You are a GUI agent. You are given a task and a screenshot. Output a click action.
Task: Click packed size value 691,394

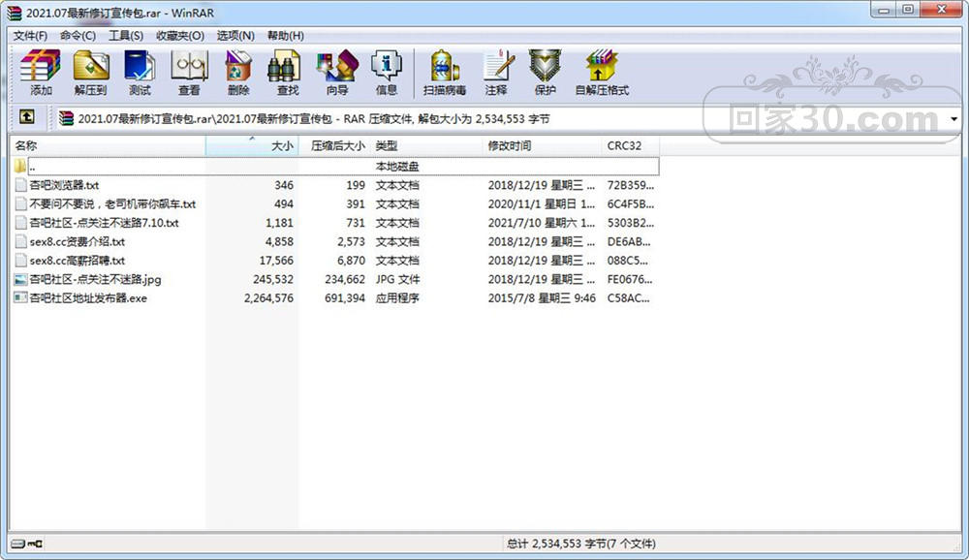click(345, 298)
